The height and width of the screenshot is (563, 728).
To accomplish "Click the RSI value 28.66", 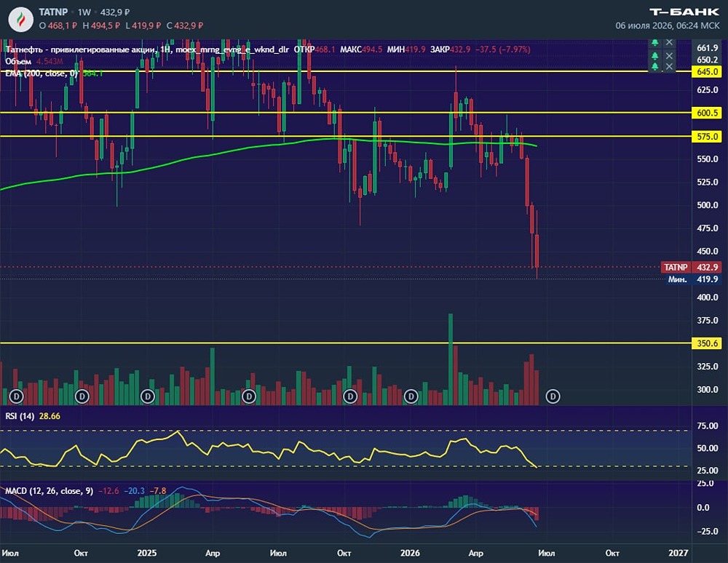I will pos(50,416).
